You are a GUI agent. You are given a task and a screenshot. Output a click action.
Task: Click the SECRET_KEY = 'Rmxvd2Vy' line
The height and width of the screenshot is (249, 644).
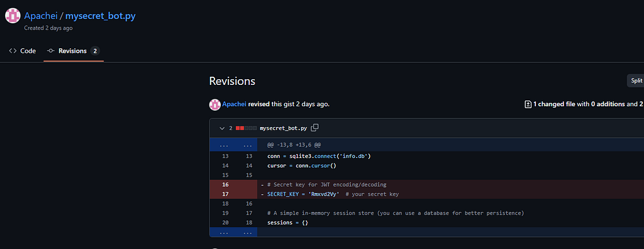tap(450, 194)
